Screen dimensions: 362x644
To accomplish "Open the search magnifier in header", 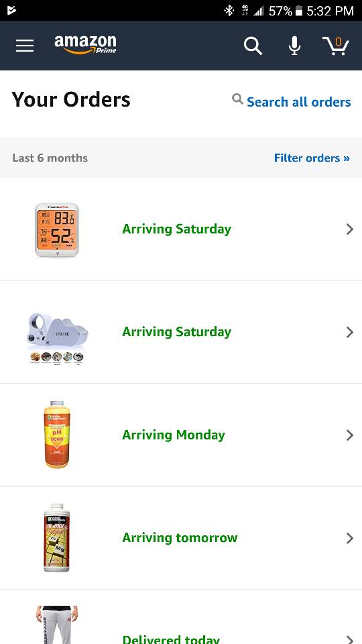I will [x=253, y=46].
